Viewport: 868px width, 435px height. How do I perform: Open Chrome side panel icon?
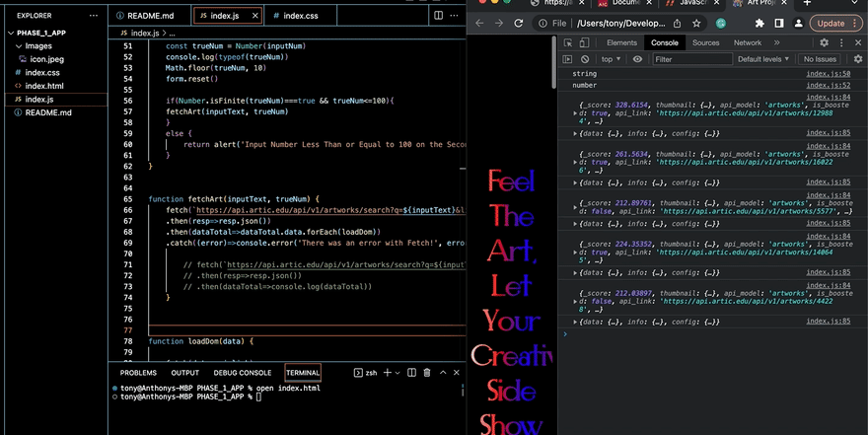[x=779, y=24]
